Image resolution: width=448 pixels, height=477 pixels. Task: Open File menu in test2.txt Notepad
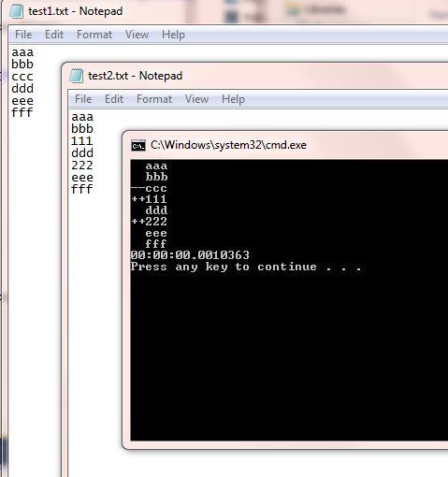click(83, 99)
